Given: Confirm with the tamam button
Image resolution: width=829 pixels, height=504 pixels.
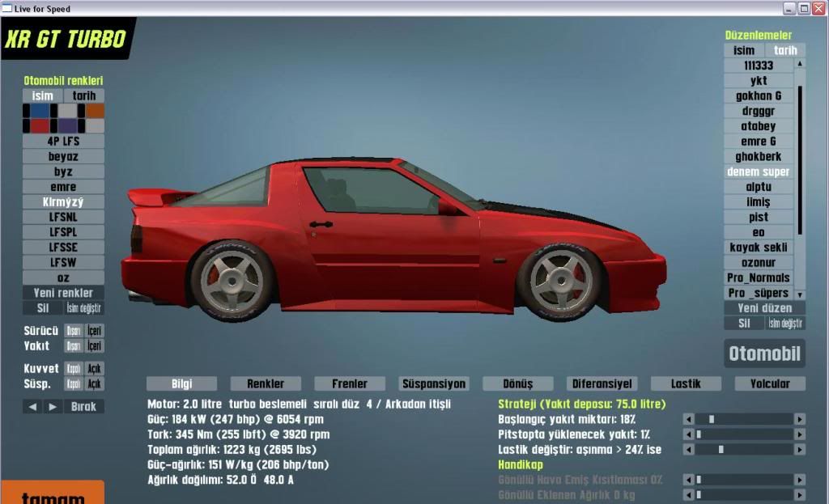Looking at the screenshot, I should [53, 493].
